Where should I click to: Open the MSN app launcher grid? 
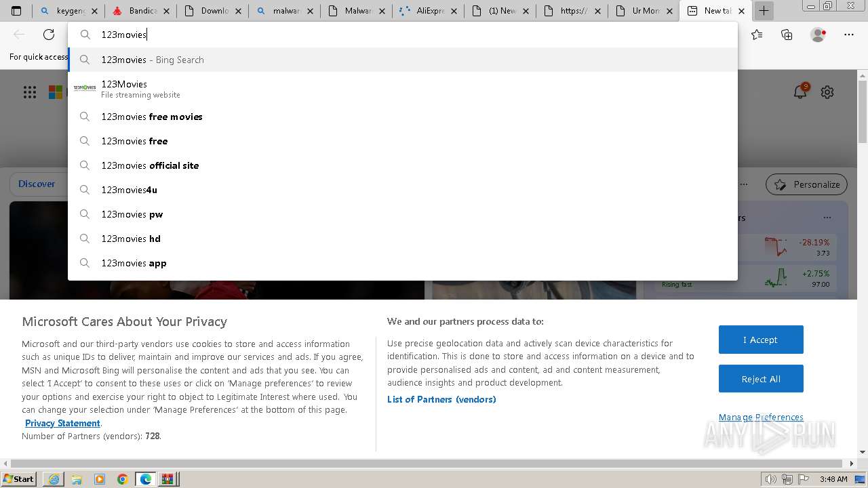pos(30,92)
